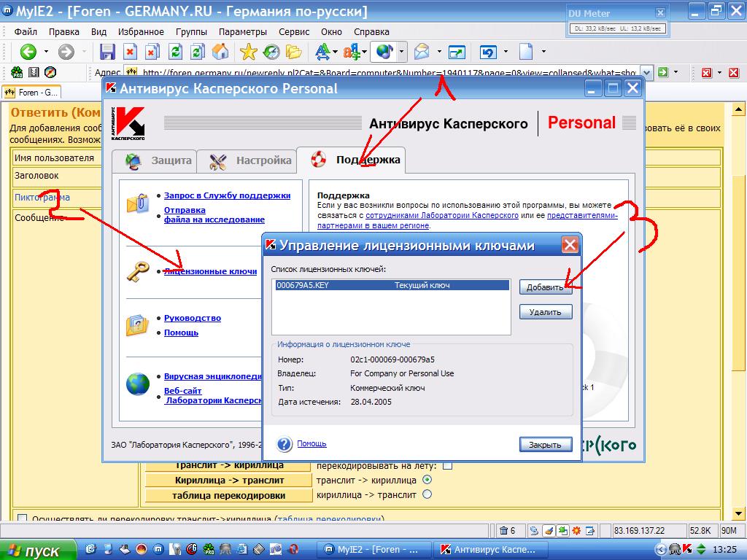747x560 pixels.
Task: Click the red Kaspersky icon in system tray
Action: [687, 549]
